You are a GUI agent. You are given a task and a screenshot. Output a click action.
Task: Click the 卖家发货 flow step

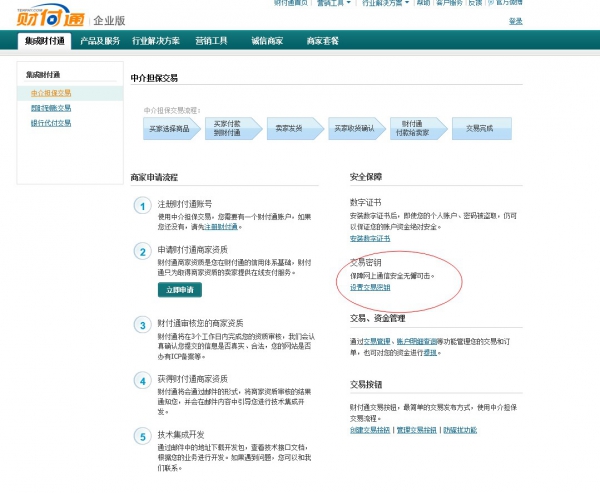tap(295, 129)
